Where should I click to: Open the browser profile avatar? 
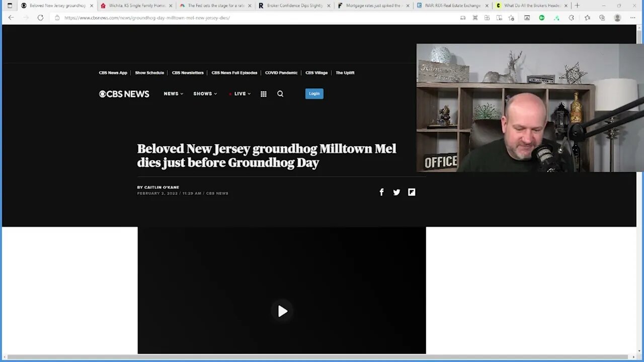617,18
